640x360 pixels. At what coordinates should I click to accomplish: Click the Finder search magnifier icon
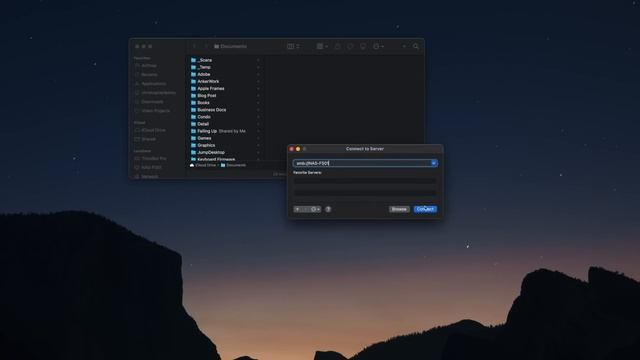pos(416,47)
